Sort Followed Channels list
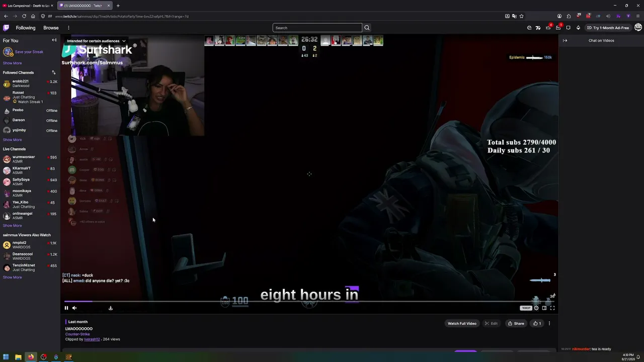Image resolution: width=644 pixels, height=362 pixels. pos(54,72)
